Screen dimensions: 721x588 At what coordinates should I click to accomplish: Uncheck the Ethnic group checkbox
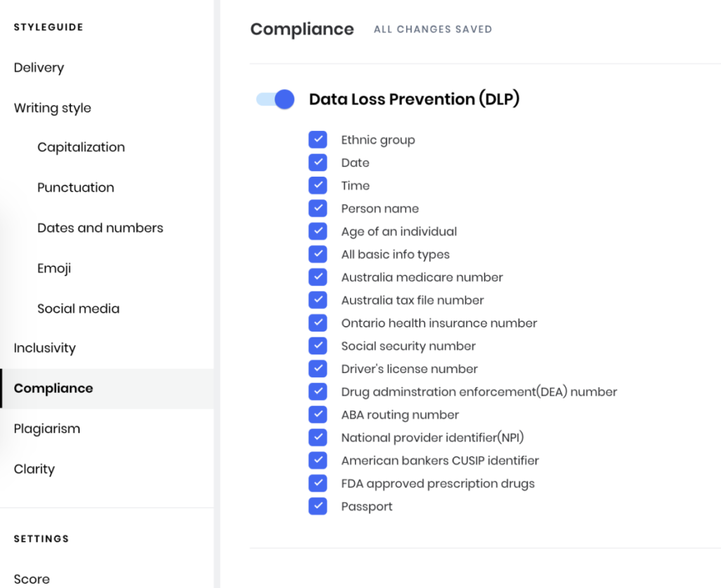pyautogui.click(x=318, y=139)
